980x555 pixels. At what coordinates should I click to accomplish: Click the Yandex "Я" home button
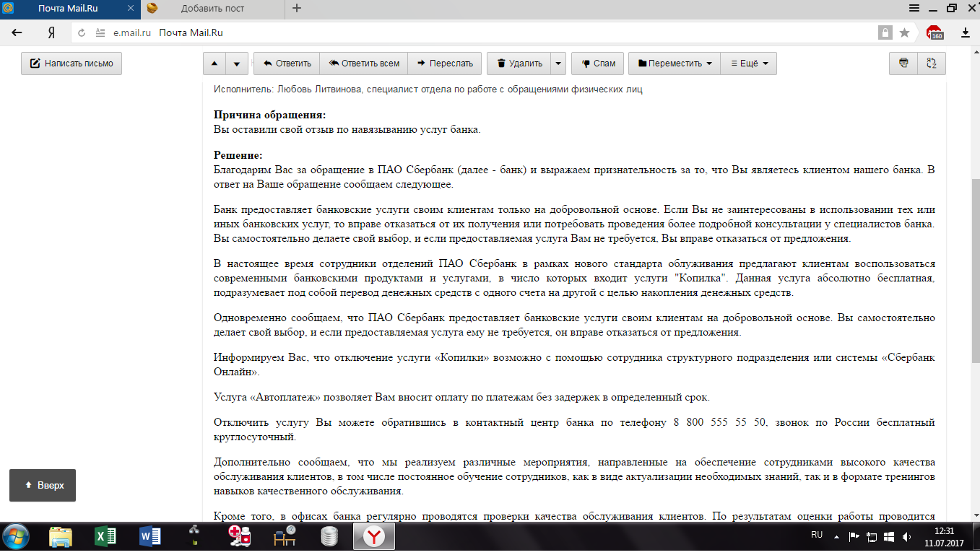(x=52, y=32)
